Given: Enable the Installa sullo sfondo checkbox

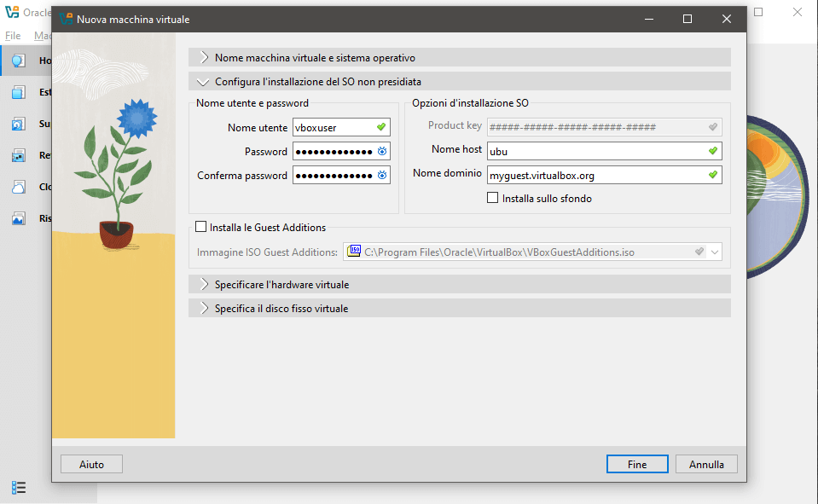Looking at the screenshot, I should tap(491, 197).
